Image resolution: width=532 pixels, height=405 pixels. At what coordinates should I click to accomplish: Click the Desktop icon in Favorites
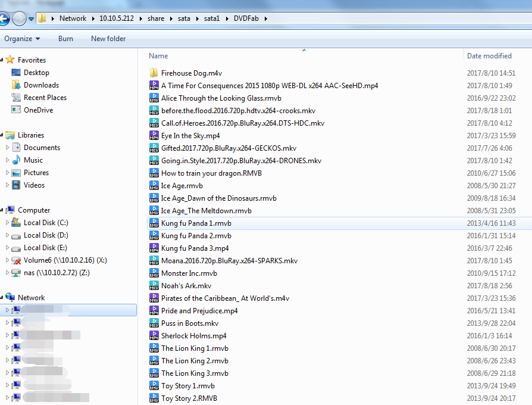pyautogui.click(x=16, y=72)
